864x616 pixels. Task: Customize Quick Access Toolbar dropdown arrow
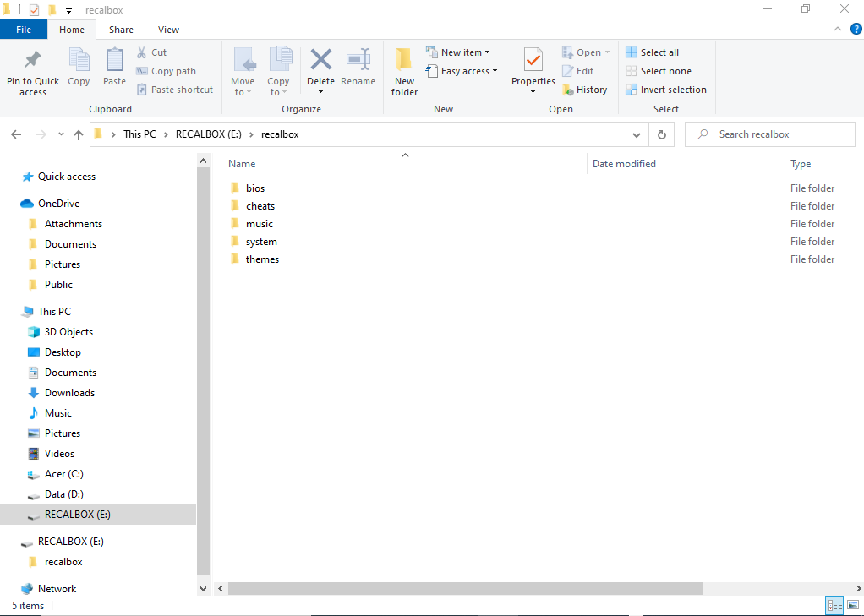[x=68, y=10]
